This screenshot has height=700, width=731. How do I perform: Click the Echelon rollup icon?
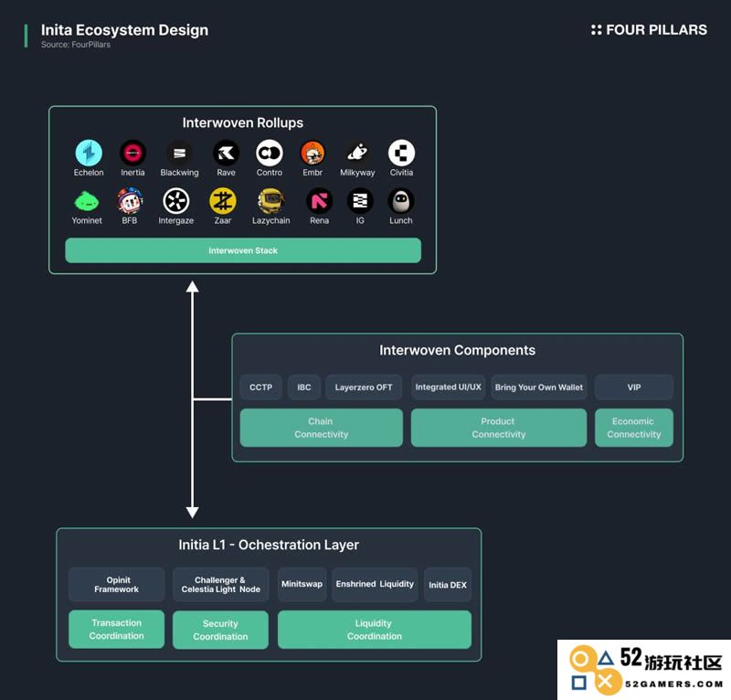coord(89,153)
